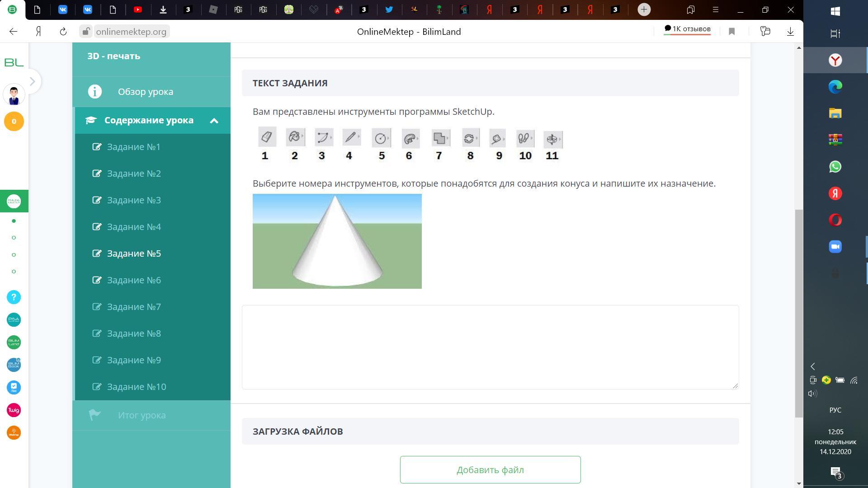Open the PISA sidebar icon
Viewport: 868px width, 488px height.
[x=14, y=320]
